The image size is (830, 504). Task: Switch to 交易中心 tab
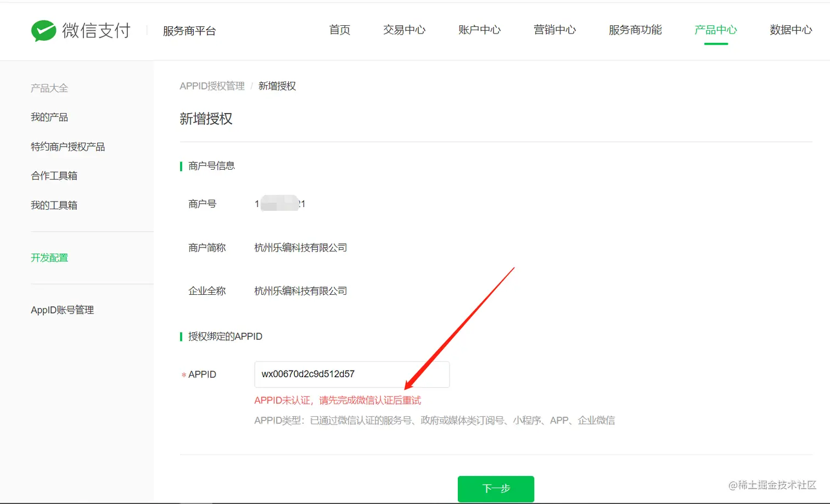404,30
